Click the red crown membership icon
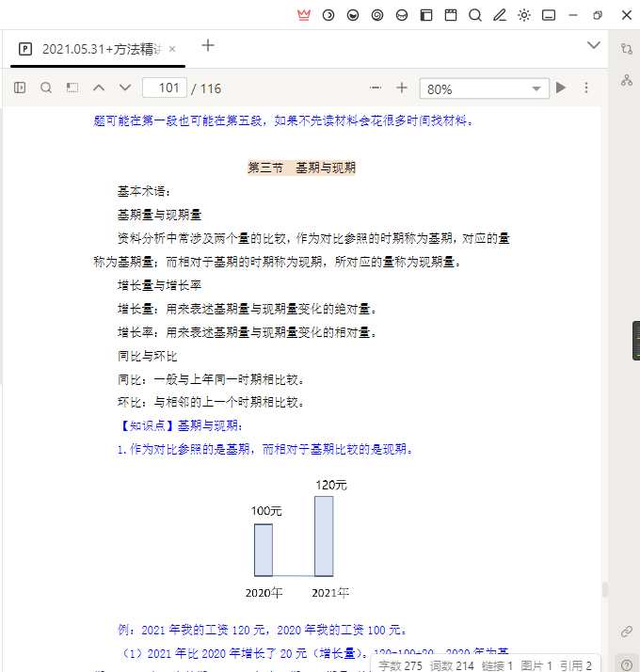This screenshot has width=640, height=672. pyautogui.click(x=303, y=15)
